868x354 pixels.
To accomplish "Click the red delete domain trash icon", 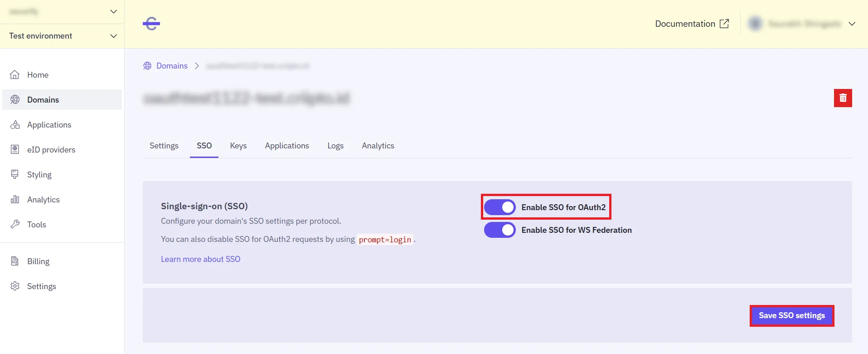I will [843, 98].
